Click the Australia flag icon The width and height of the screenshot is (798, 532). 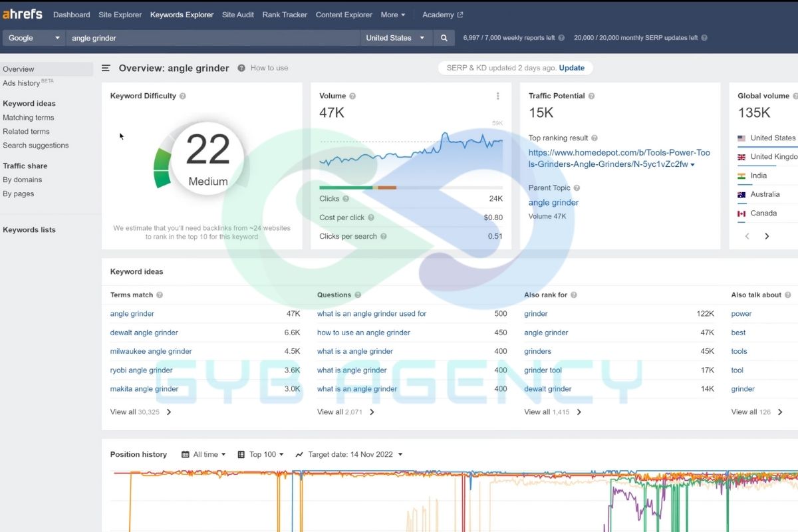coord(741,195)
